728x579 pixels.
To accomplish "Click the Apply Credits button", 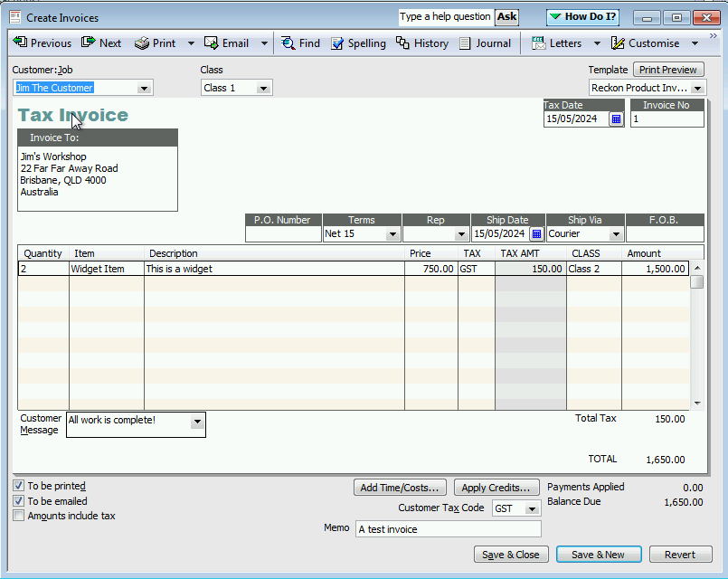I will click(496, 488).
